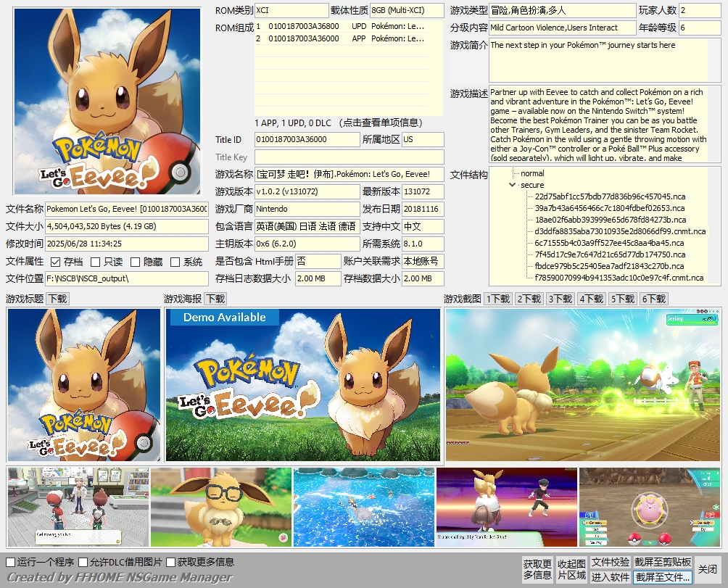Select 22d75abf1cc57bdb77d836b96c457045.nca file
728x588 pixels.
[610, 196]
